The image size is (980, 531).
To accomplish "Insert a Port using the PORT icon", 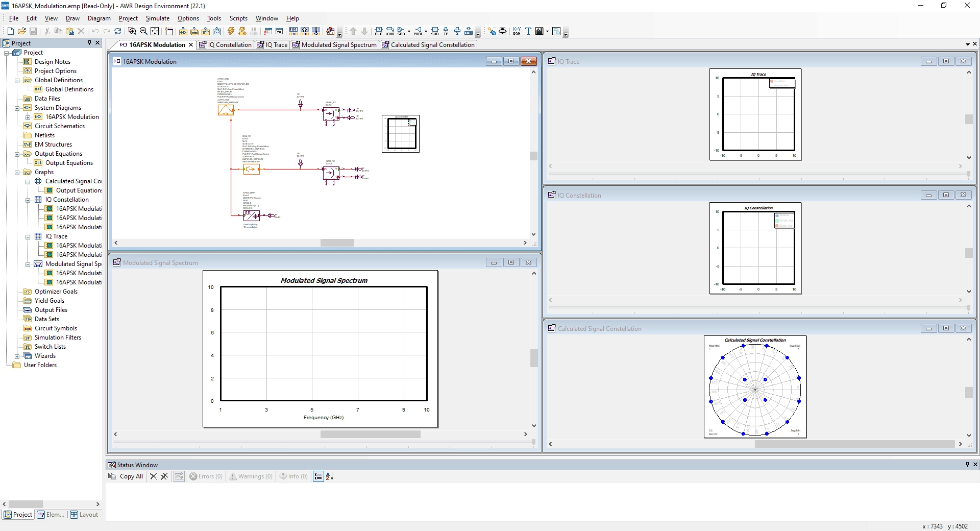I will (418, 31).
